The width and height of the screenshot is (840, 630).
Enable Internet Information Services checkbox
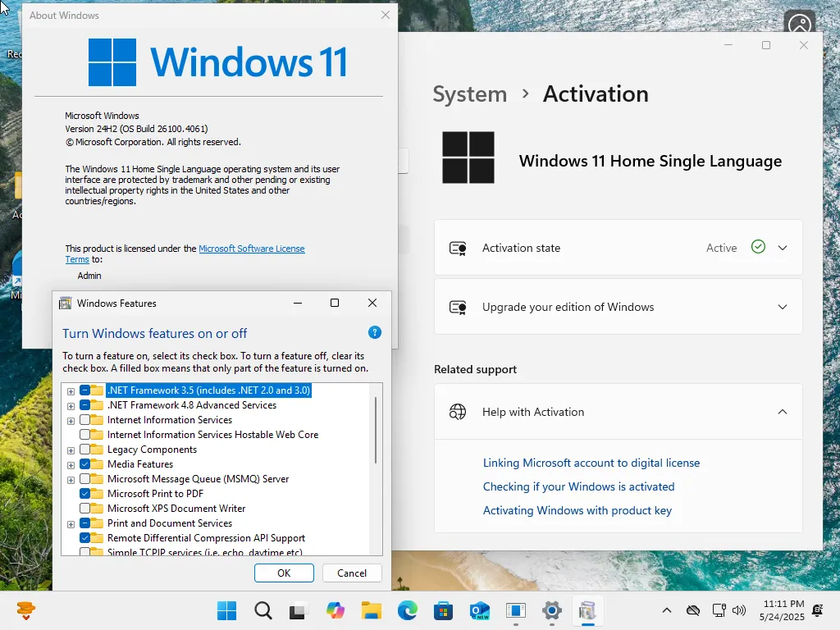(84, 419)
